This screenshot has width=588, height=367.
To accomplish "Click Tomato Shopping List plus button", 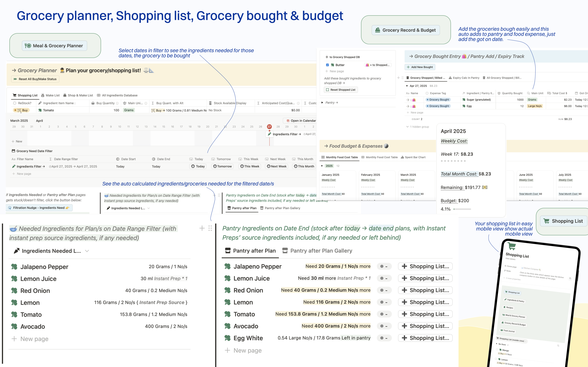I will point(425,314).
